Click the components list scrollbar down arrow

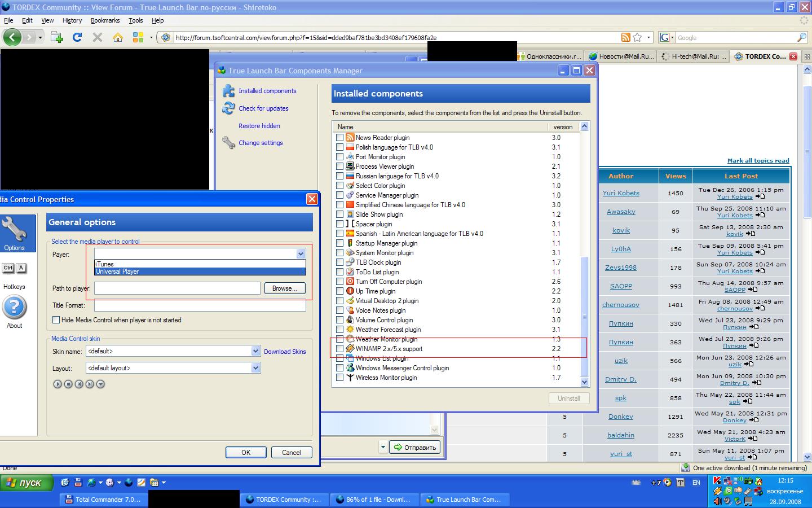[584, 382]
